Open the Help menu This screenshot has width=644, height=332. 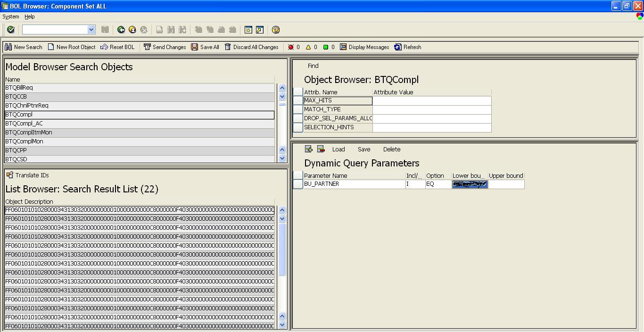pyautogui.click(x=29, y=17)
